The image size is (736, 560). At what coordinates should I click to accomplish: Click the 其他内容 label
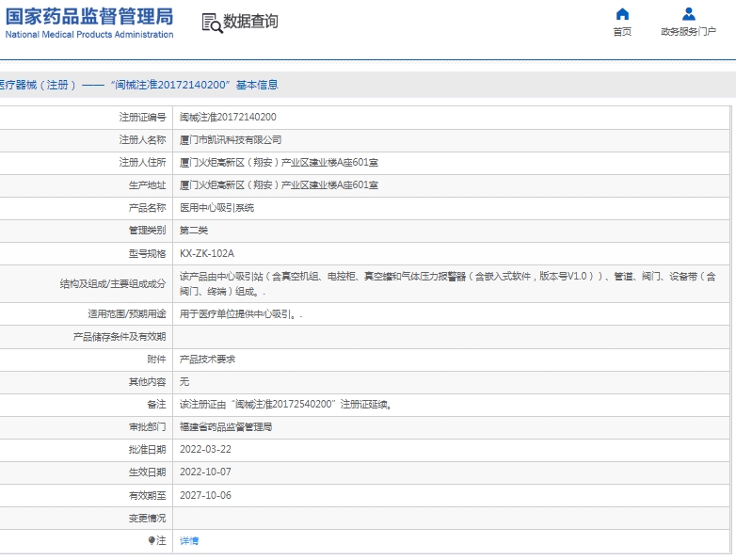tap(148, 381)
